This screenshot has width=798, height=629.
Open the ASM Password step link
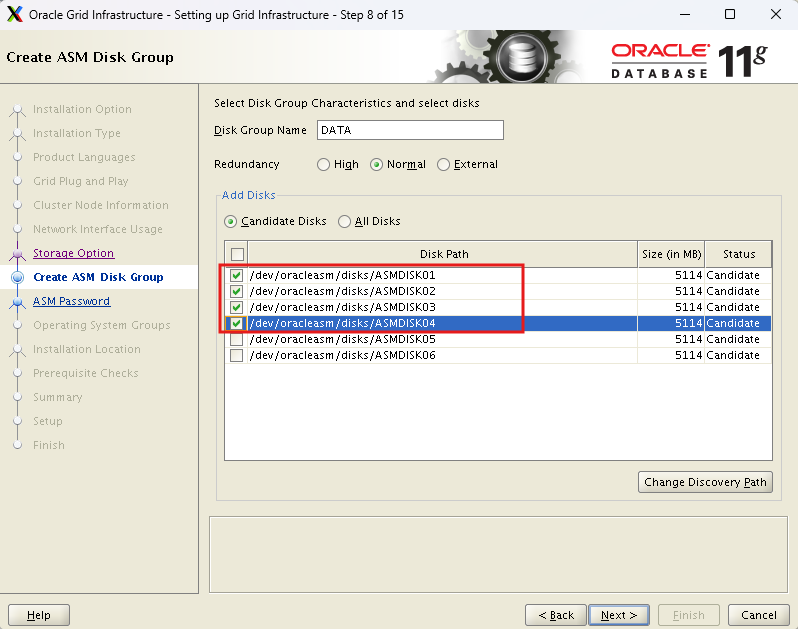click(71, 301)
